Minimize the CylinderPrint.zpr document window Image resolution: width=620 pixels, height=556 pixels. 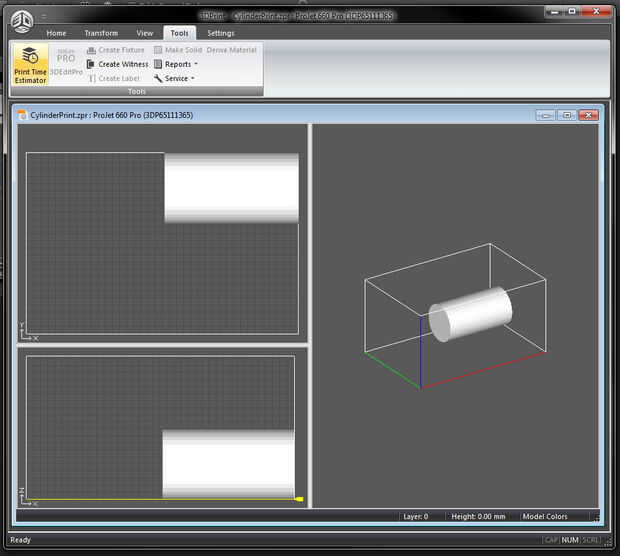pos(546,115)
